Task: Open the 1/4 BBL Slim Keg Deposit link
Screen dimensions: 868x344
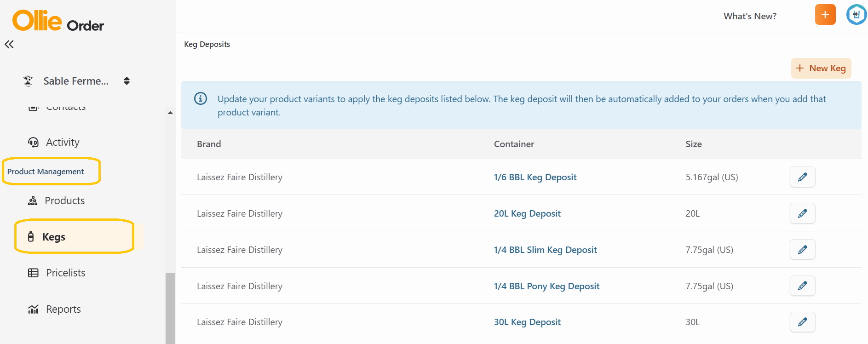Action: tap(545, 250)
